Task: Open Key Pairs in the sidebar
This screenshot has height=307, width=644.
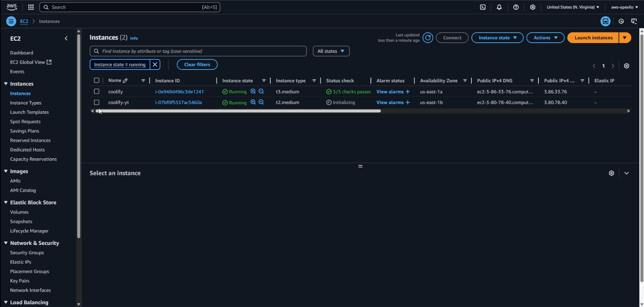Action: point(20,281)
